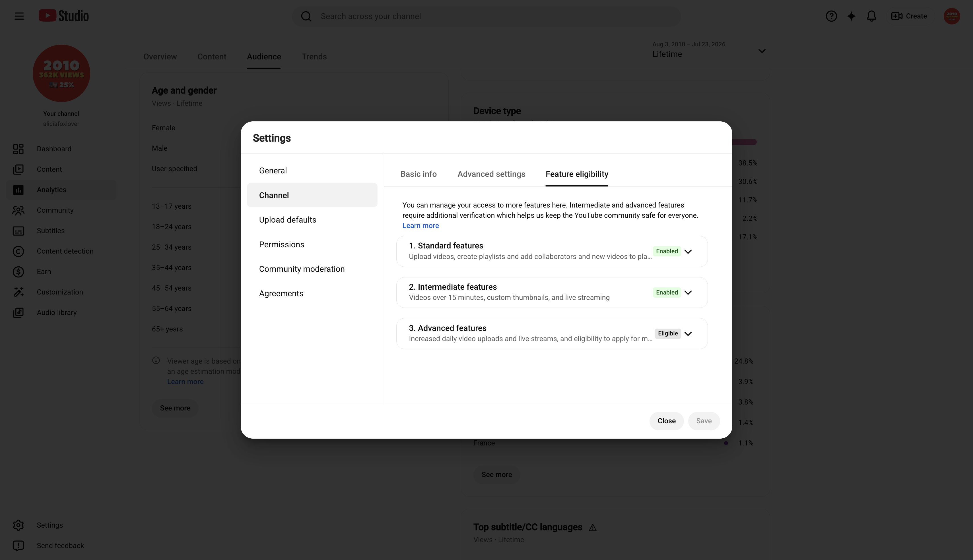Click the Device type card heading
Screen dimensions: 973x560
497,111
